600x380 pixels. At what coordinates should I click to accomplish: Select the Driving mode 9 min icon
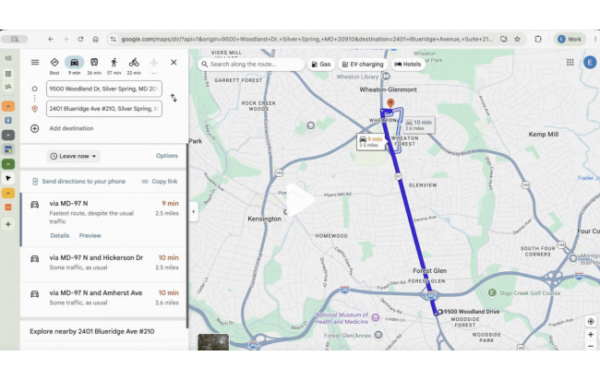point(74,62)
